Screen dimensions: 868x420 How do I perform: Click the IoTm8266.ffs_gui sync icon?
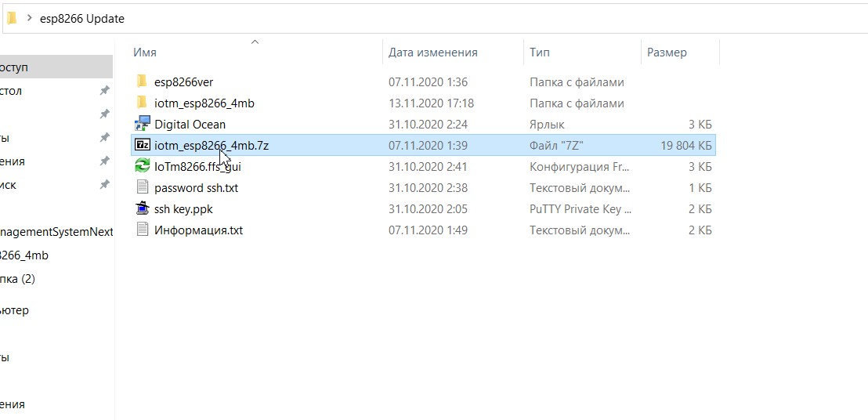point(142,166)
